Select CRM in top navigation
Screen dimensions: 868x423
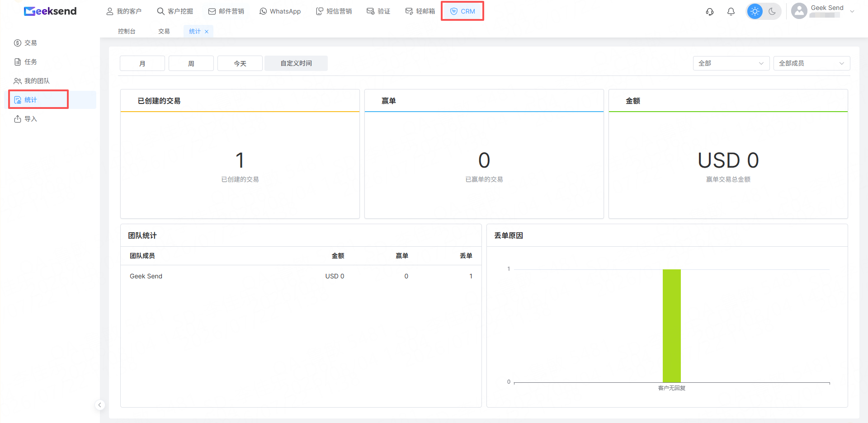pyautogui.click(x=462, y=11)
